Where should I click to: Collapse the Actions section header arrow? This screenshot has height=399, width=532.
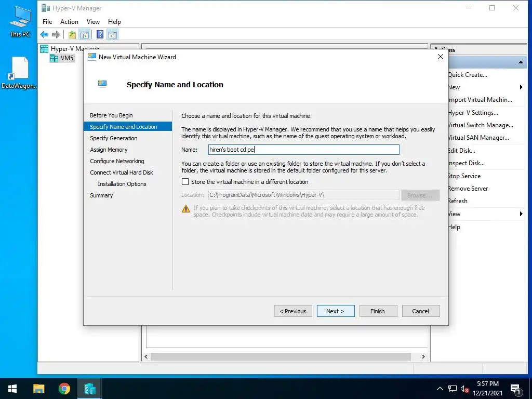tap(521, 62)
